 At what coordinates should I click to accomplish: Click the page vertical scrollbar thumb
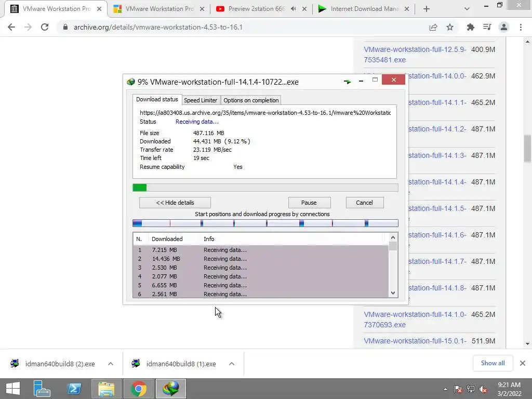pos(527,149)
